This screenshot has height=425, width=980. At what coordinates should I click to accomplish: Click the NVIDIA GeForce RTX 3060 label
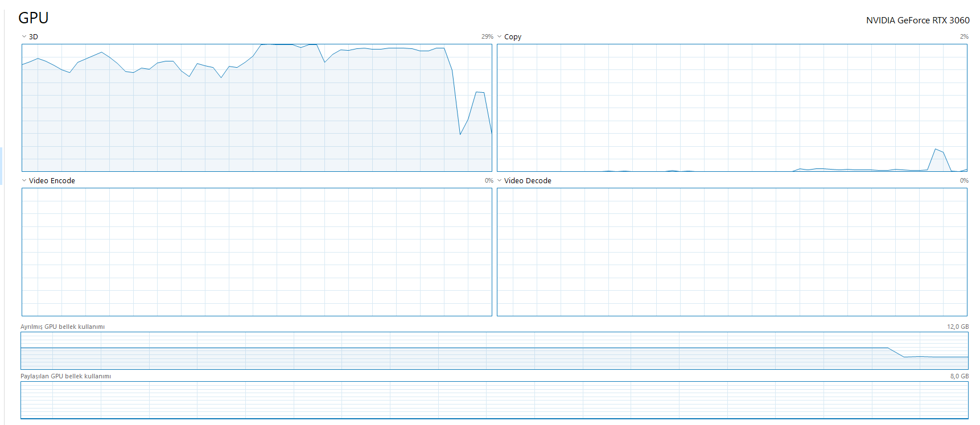pos(918,20)
